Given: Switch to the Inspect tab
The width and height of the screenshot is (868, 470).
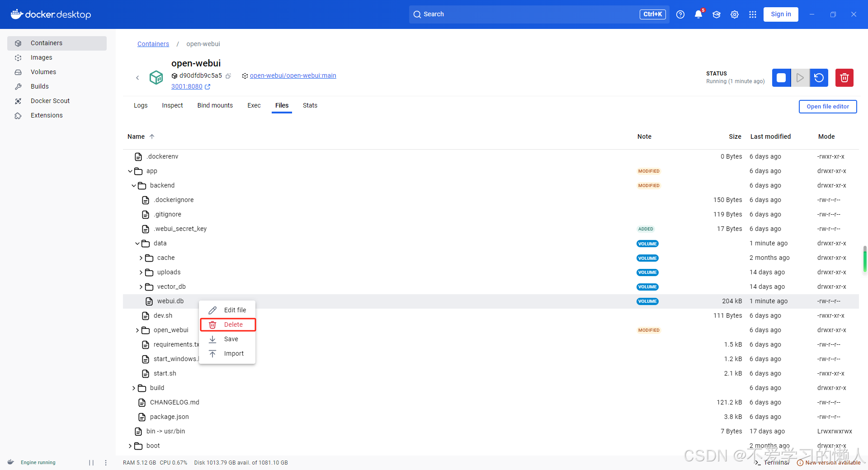Looking at the screenshot, I should click(172, 105).
